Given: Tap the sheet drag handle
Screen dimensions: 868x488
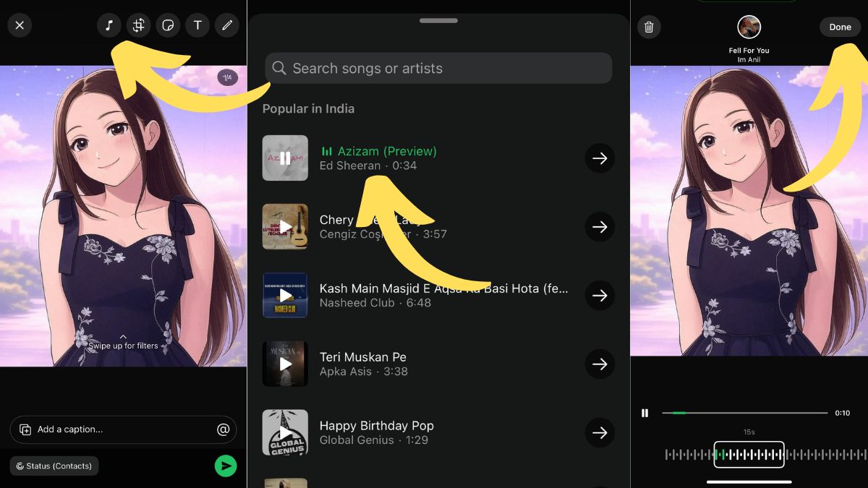Looking at the screenshot, I should tap(438, 21).
